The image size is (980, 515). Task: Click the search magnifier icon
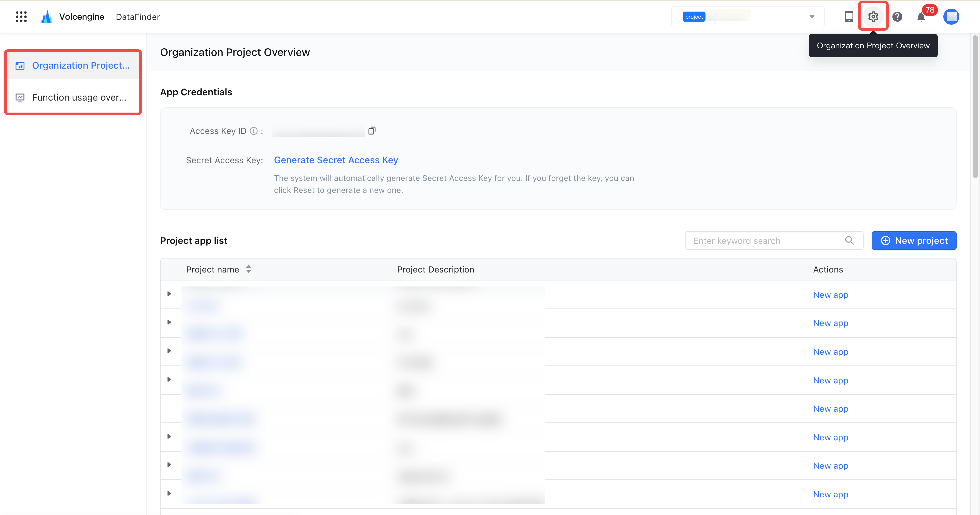(x=850, y=241)
